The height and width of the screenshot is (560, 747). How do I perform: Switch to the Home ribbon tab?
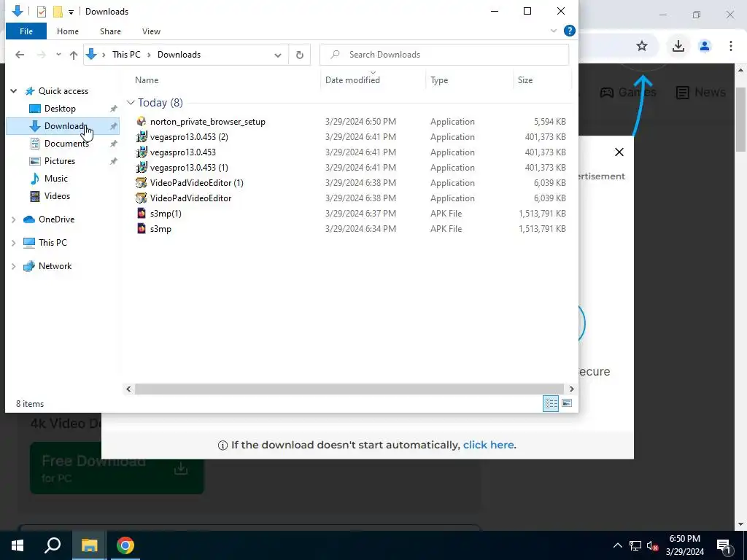(x=68, y=31)
